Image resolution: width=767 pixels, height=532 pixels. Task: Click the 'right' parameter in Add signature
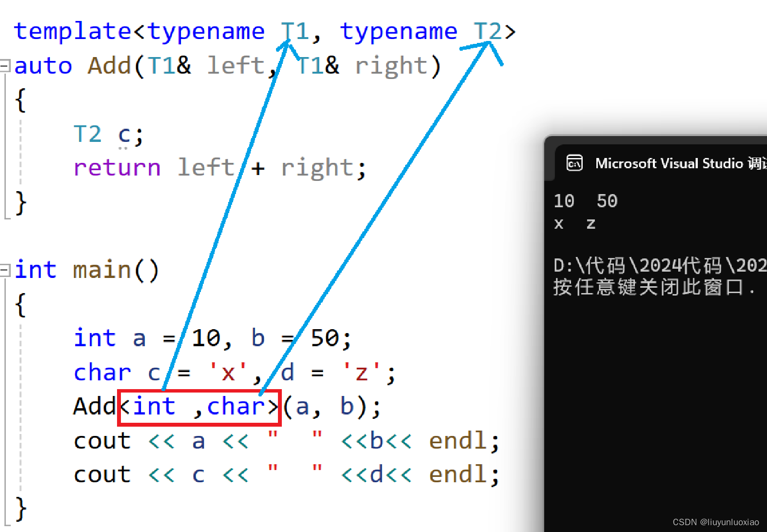pos(391,67)
